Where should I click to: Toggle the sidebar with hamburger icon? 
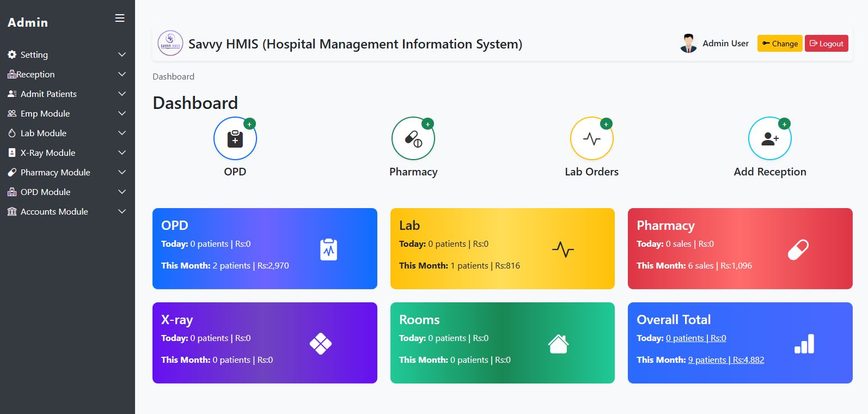(120, 19)
